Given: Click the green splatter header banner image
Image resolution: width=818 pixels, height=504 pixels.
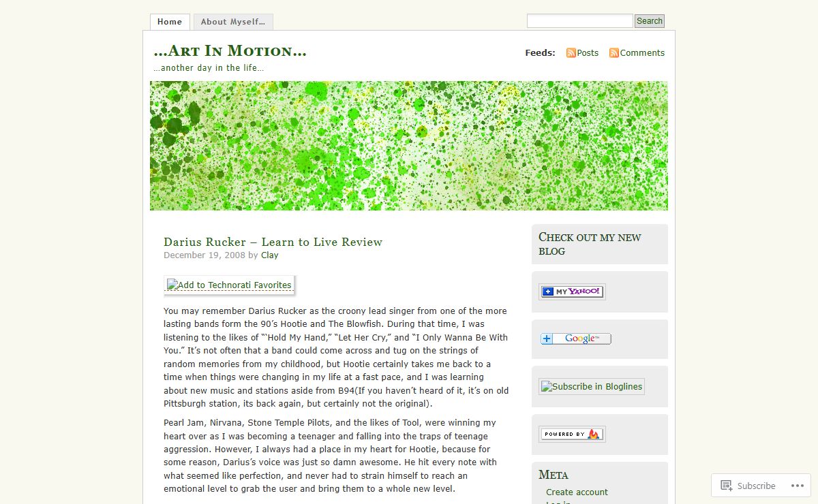Looking at the screenshot, I should point(409,146).
